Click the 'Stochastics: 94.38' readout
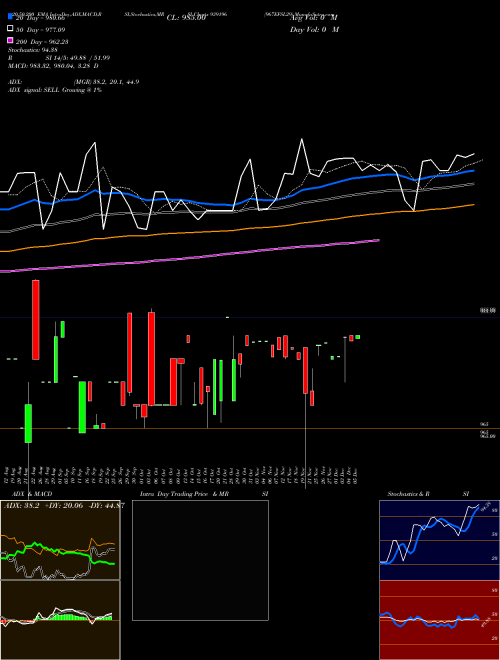 [x=33, y=50]
